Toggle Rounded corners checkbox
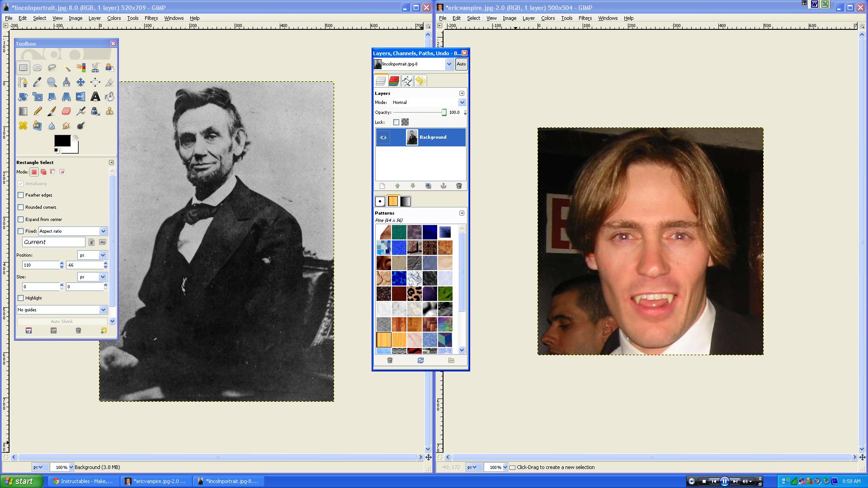The width and height of the screenshot is (868, 488). [x=21, y=207]
